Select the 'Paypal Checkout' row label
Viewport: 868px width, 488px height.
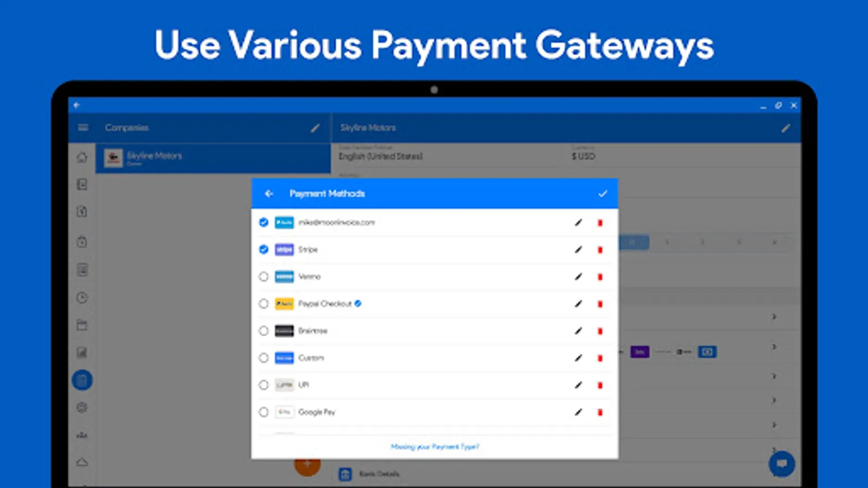tap(325, 304)
